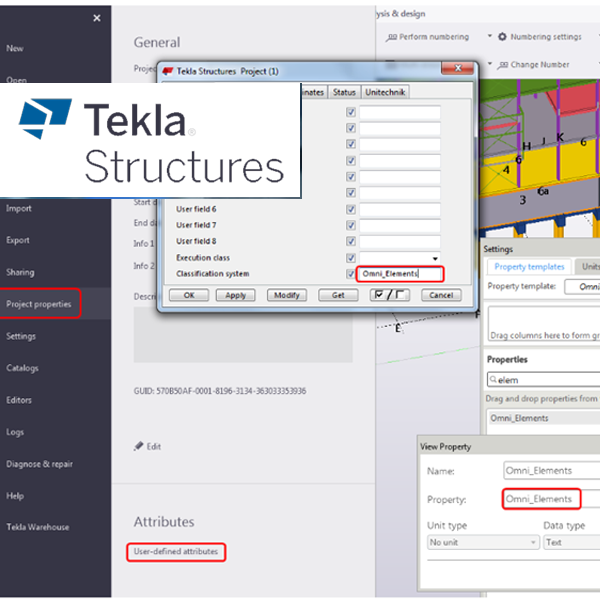The width and height of the screenshot is (600, 600).
Task: Click the Tekla Structures dialog title icon
Action: pyautogui.click(x=168, y=71)
